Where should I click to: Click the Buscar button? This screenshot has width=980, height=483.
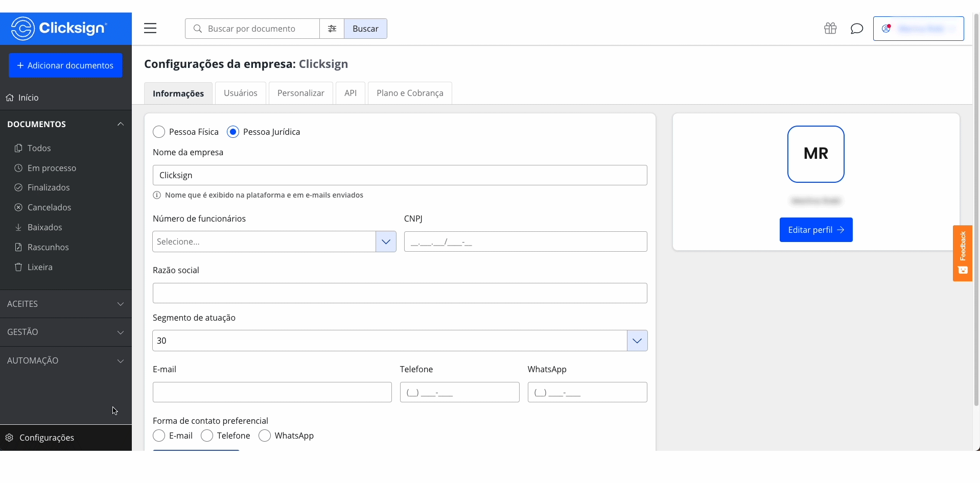click(365, 29)
